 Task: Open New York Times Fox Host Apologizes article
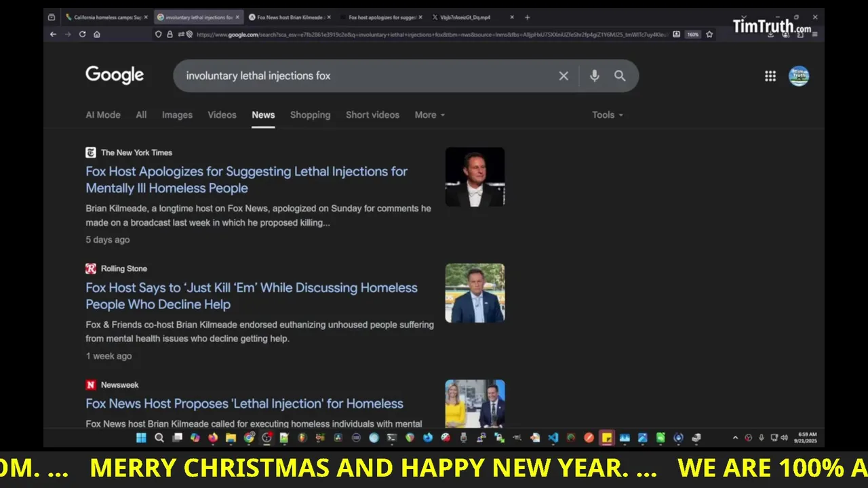click(x=246, y=180)
